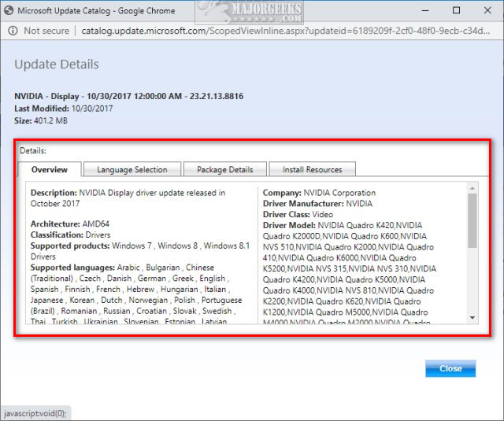The height and width of the screenshot is (421, 504).
Task: Click the Company NVIDIA Corporation line
Action: point(319,193)
